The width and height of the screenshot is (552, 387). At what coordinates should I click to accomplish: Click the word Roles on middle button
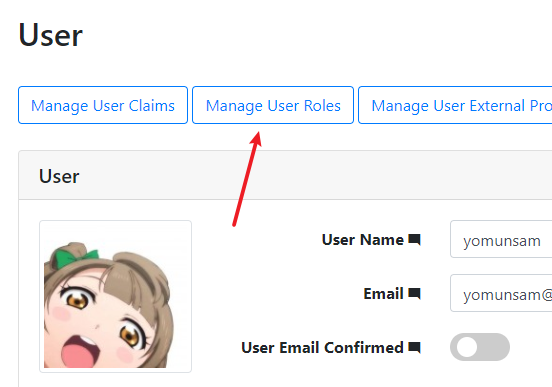point(322,106)
